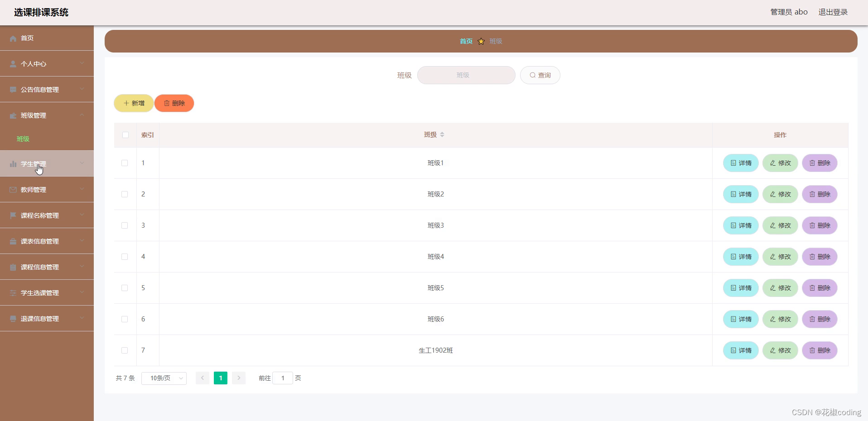
Task: Click the 课表信息管理 briefcase icon
Action: (x=13, y=241)
